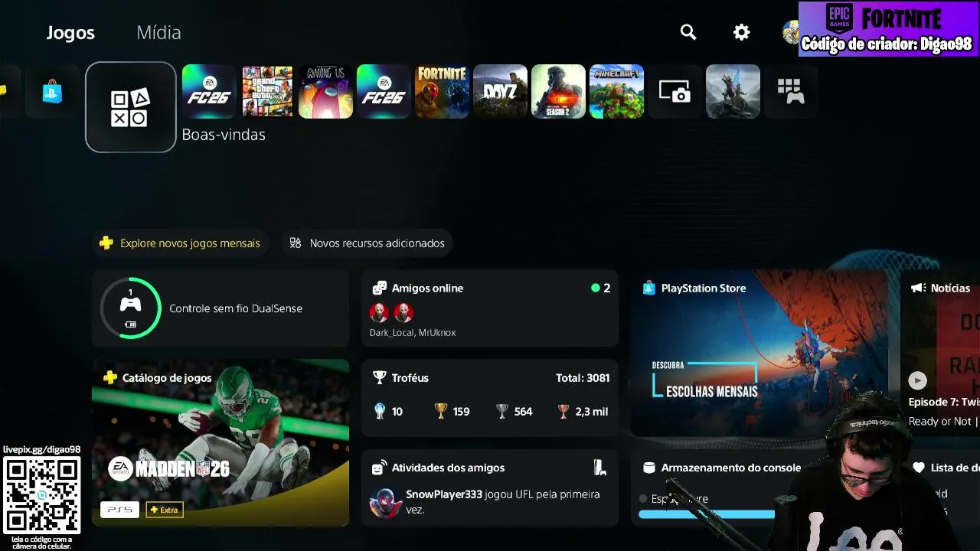Switch to the Jogos tab
The height and width of the screenshot is (551, 980).
[x=70, y=32]
